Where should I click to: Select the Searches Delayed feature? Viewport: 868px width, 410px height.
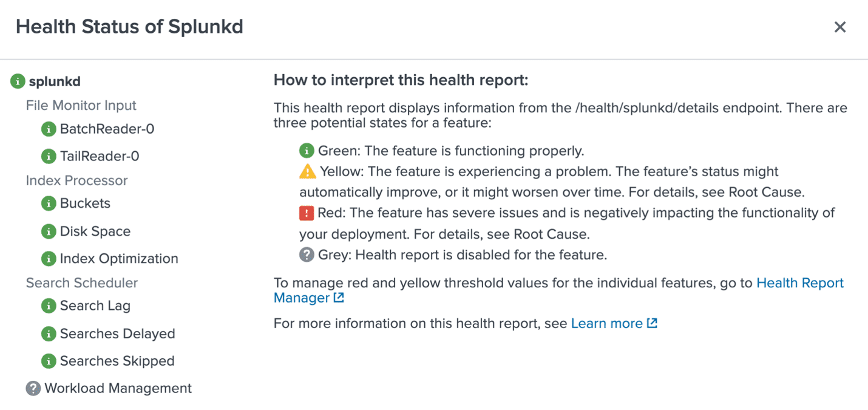coord(117,334)
